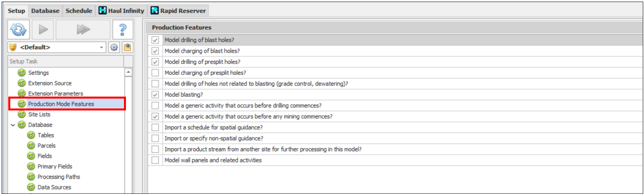
Task: Select Processing Paths under Database
Action: (x=59, y=177)
